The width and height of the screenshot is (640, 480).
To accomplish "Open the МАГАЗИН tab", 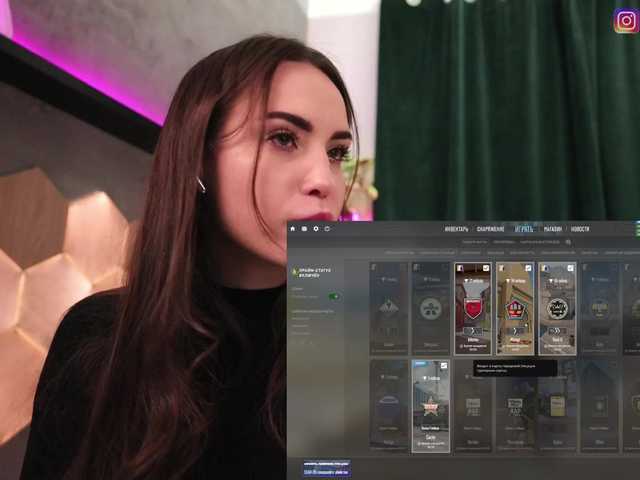I will [x=553, y=229].
